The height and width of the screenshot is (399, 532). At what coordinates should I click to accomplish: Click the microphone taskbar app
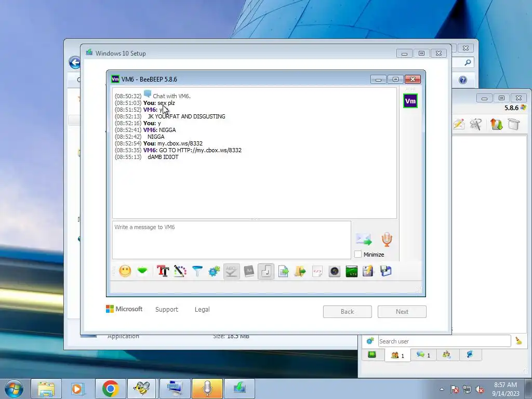coord(207,389)
